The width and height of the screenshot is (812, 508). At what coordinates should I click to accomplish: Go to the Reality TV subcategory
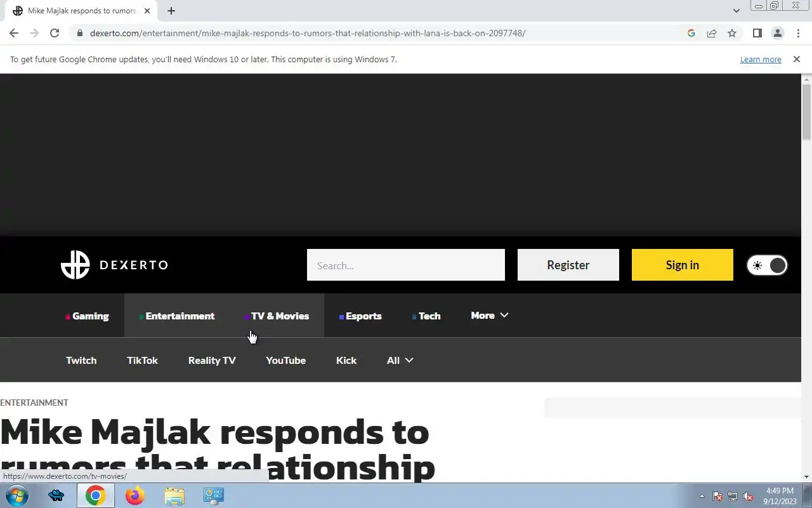click(212, 360)
